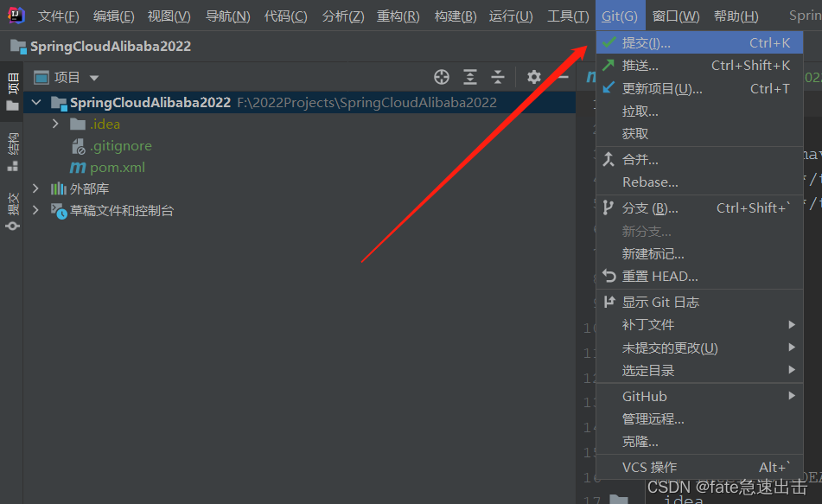Open the 代码(C) menu

click(286, 16)
